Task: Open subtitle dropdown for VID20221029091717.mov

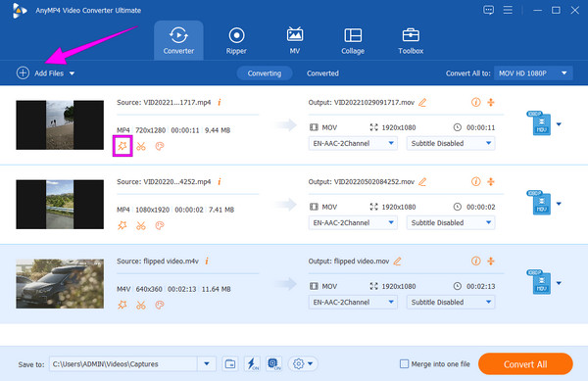Action: [451, 143]
